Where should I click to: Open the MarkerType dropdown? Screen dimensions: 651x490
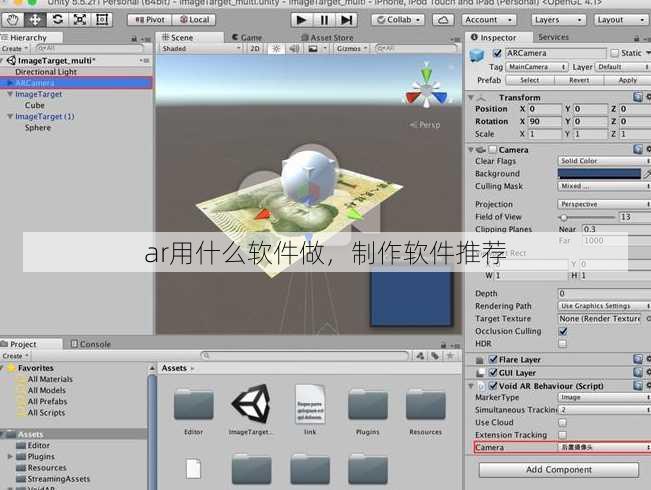[x=604, y=397]
